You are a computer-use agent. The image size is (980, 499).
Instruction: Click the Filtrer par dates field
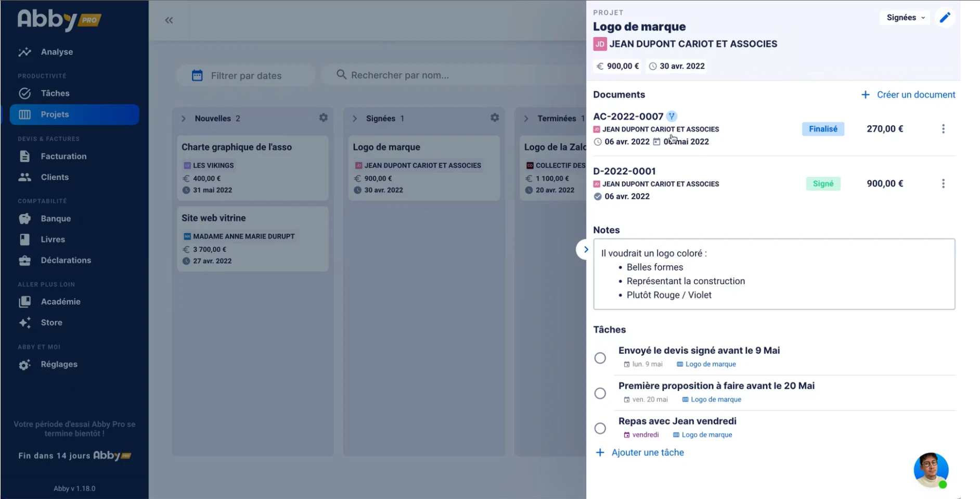(246, 75)
